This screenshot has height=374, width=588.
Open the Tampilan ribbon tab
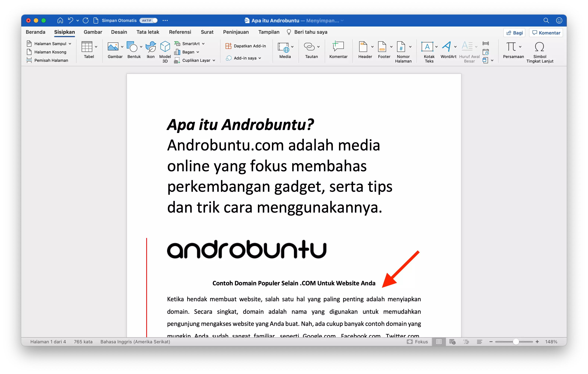click(269, 32)
